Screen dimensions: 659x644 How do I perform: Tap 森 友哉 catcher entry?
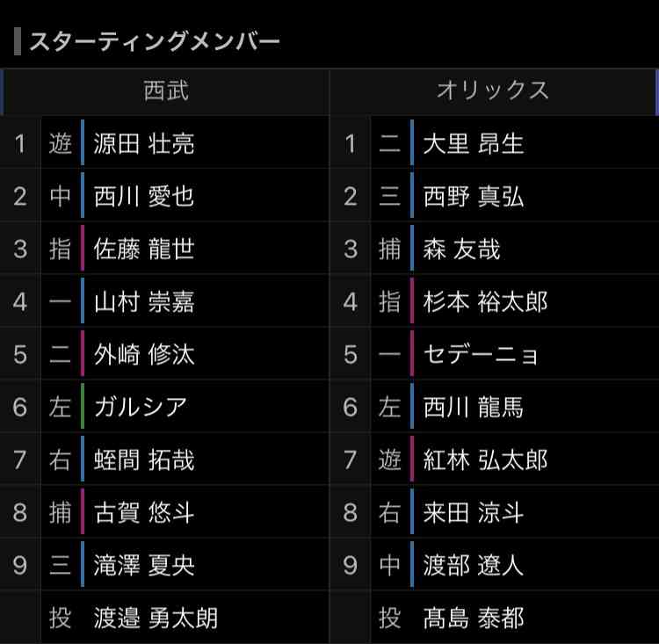[461, 249]
